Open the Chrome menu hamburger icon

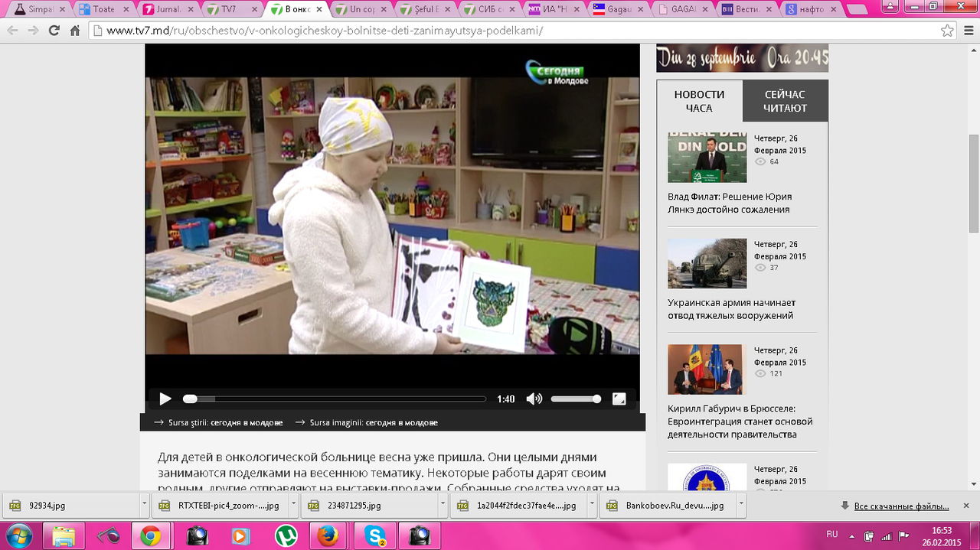tap(968, 31)
